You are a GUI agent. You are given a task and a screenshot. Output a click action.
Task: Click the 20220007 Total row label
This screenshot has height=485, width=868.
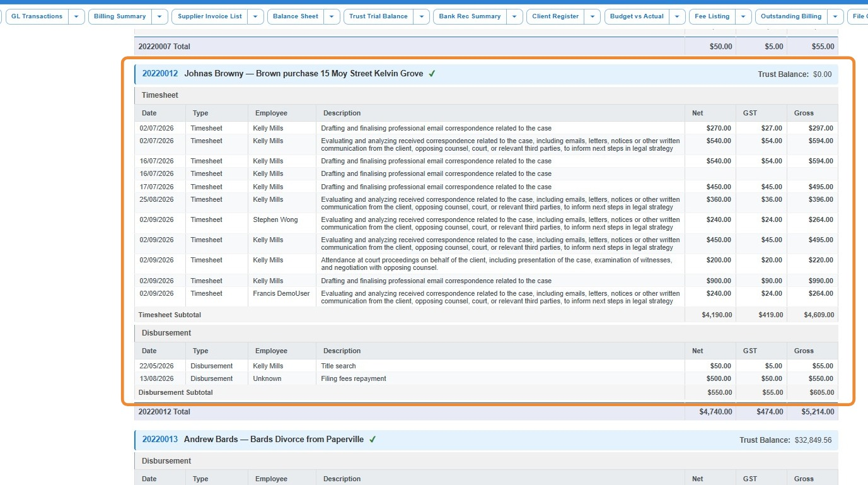[164, 47]
